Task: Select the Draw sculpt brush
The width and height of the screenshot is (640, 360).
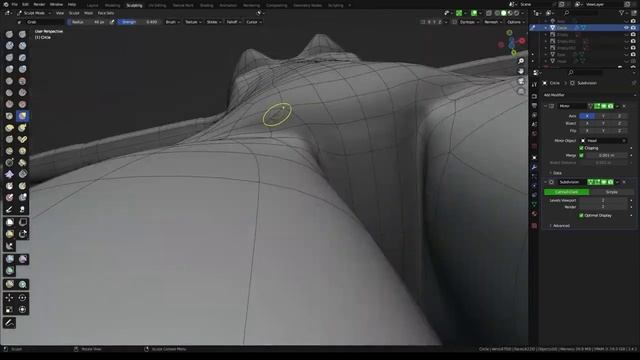Action: point(9,34)
